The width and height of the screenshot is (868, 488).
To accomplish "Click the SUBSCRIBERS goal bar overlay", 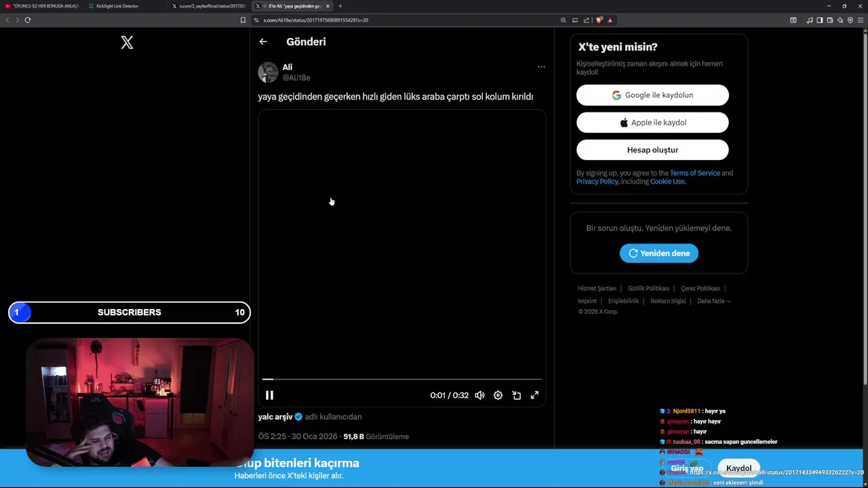I will 130,312.
